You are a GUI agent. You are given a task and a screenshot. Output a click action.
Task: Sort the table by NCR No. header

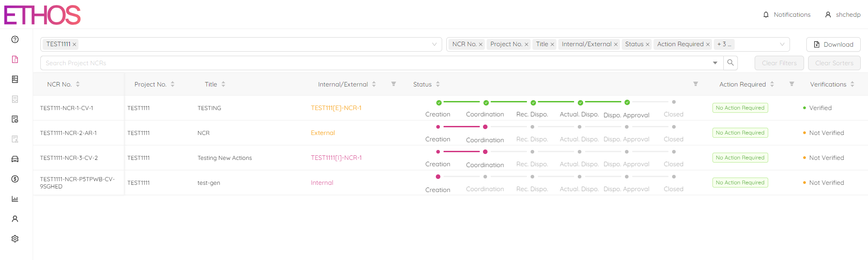point(60,84)
